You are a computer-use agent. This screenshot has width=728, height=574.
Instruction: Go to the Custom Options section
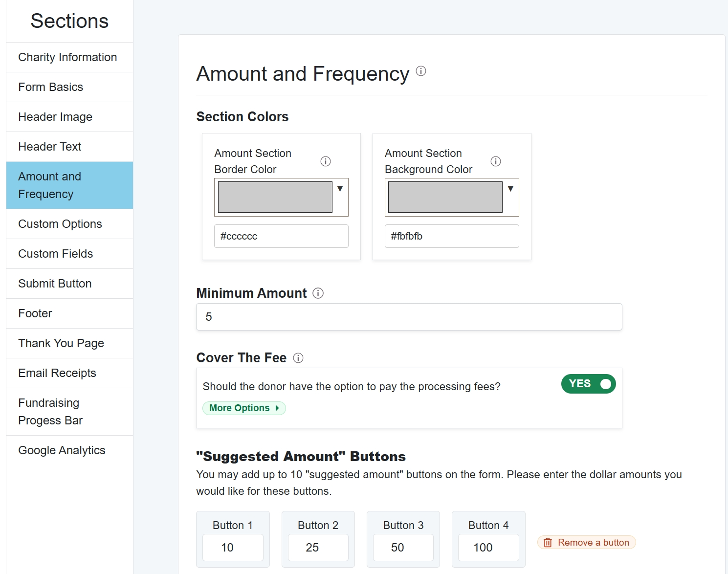[x=60, y=224]
